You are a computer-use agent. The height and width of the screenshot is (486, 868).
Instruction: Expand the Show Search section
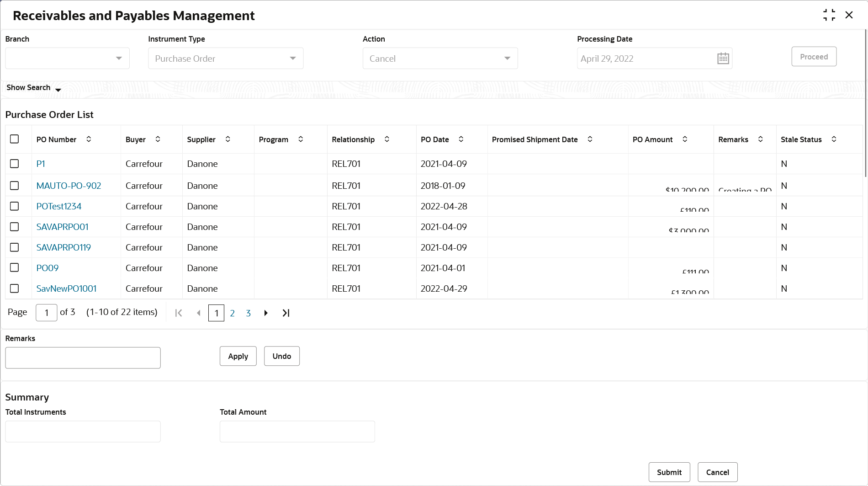coord(34,88)
